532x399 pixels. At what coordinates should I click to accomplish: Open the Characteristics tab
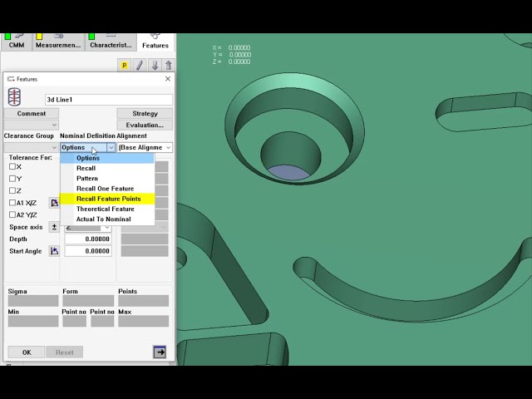(111, 42)
